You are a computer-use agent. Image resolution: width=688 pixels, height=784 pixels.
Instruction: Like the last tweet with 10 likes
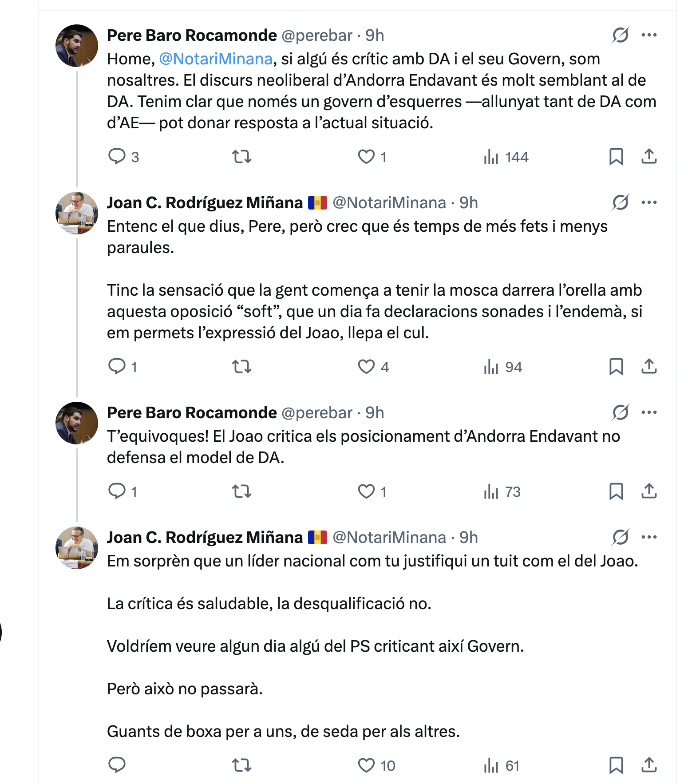point(367,765)
